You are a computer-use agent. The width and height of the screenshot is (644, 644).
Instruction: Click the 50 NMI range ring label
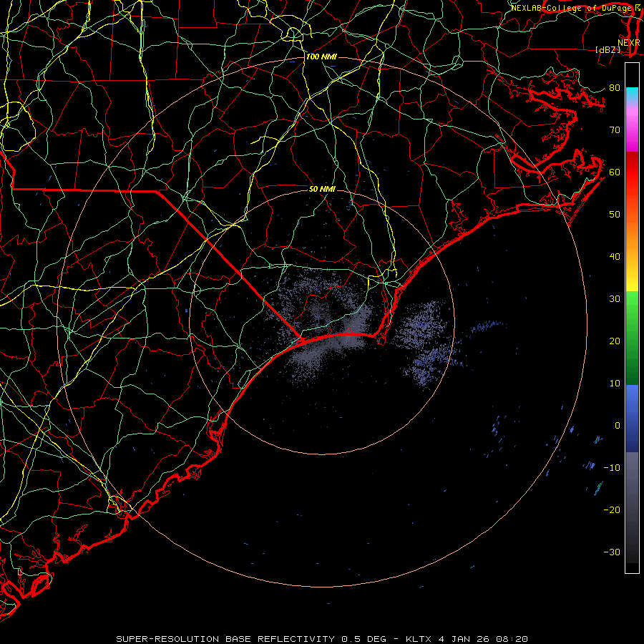point(323,189)
